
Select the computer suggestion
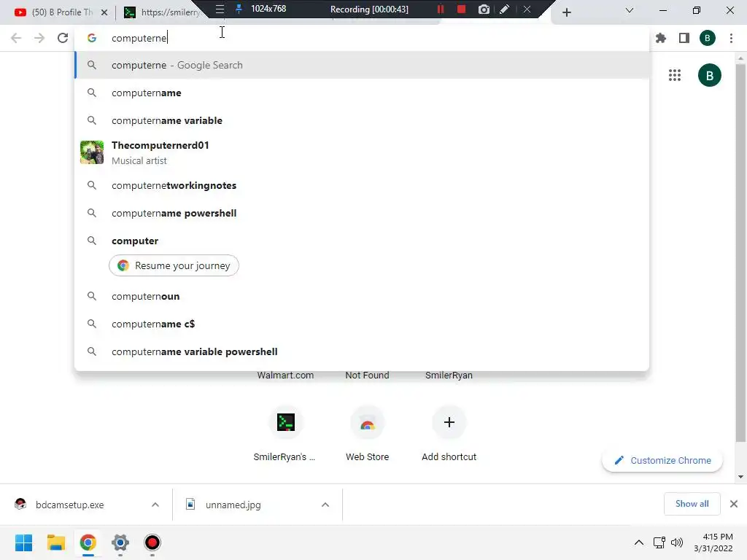(362, 241)
